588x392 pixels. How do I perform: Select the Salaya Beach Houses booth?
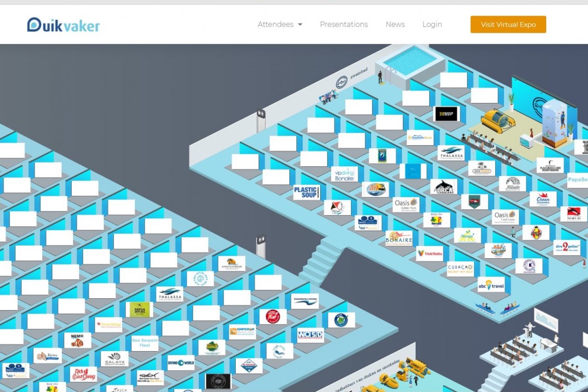point(114,359)
